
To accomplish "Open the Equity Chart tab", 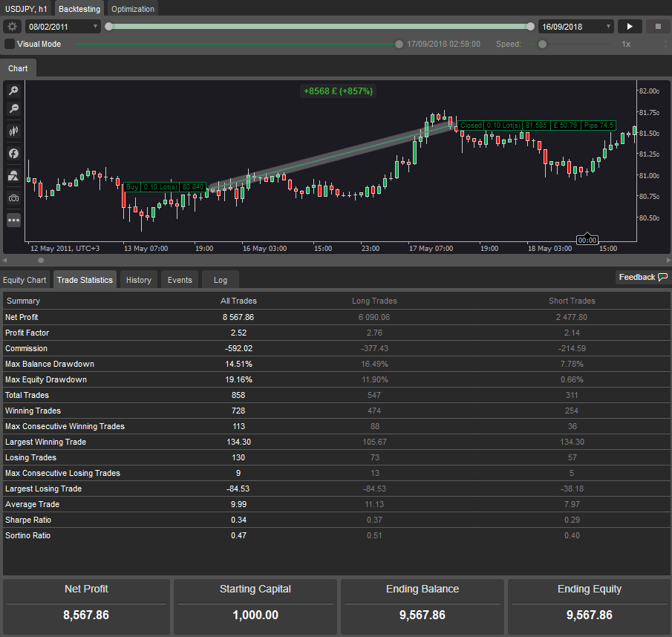I will 25,280.
